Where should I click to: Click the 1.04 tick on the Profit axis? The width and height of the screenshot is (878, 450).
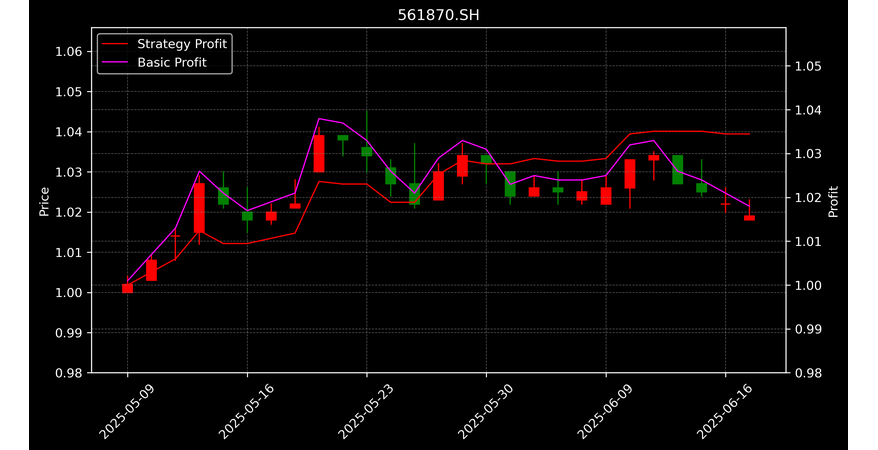pyautogui.click(x=809, y=110)
